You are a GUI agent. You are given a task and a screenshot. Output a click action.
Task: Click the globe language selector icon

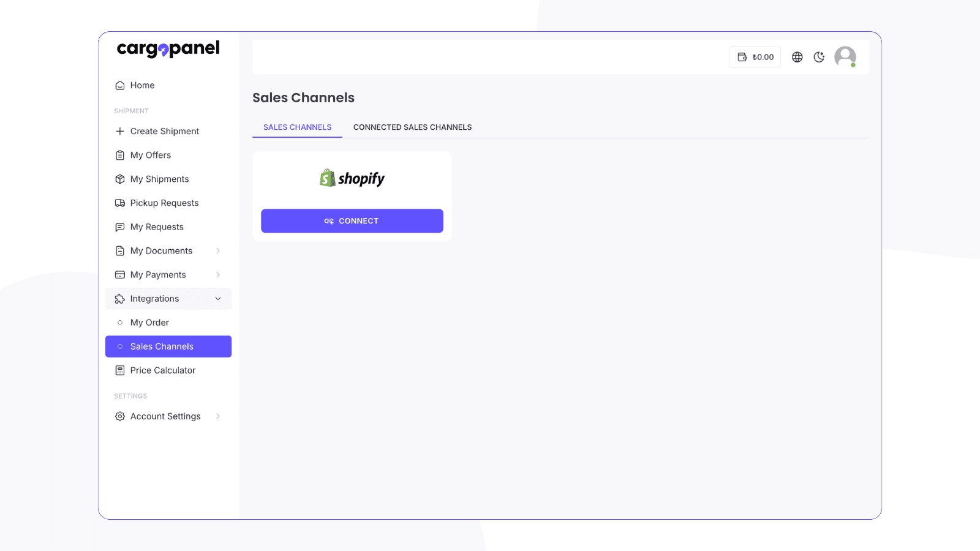pos(797,57)
